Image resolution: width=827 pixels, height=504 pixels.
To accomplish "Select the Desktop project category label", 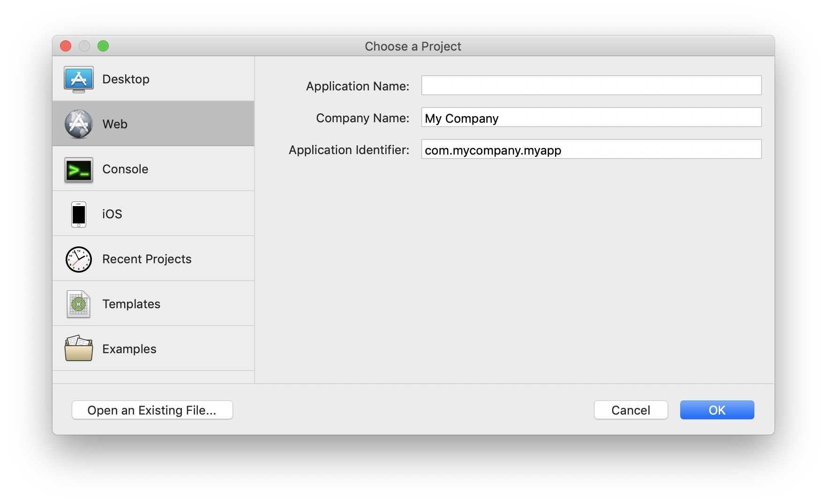I will click(126, 79).
